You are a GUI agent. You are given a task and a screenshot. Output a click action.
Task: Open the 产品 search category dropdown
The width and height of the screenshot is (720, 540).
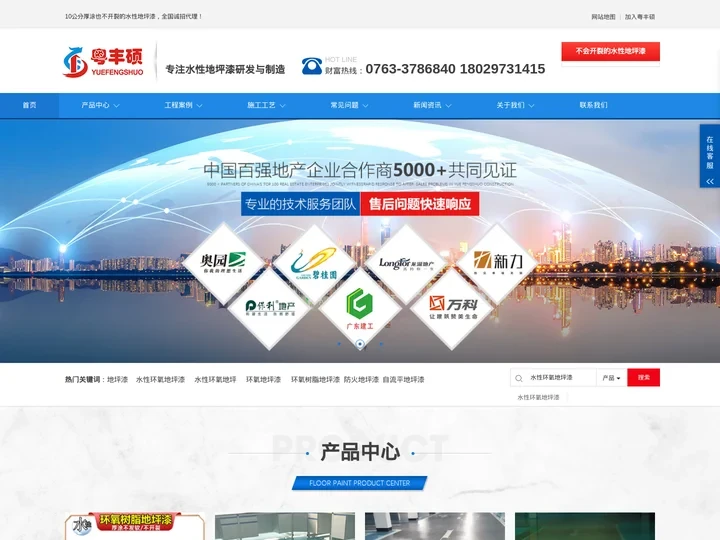pyautogui.click(x=611, y=378)
